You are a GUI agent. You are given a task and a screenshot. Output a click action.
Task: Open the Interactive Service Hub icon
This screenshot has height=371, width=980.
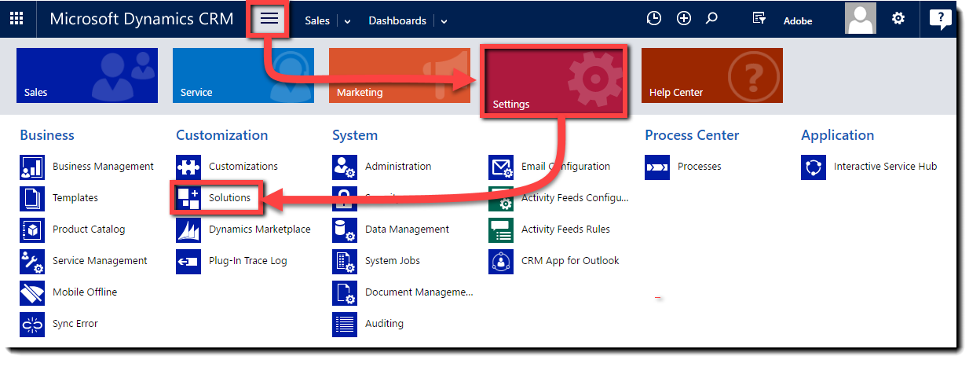[x=814, y=167]
